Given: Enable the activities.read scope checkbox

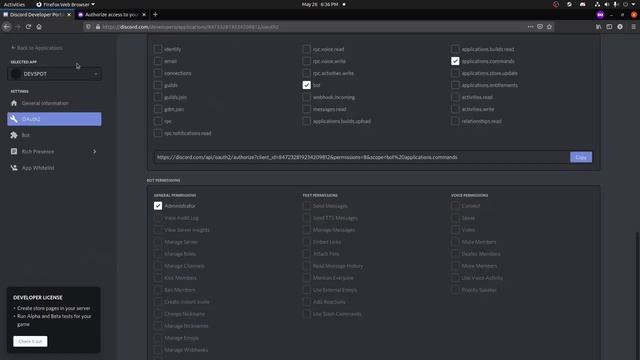Looking at the screenshot, I should point(455,97).
